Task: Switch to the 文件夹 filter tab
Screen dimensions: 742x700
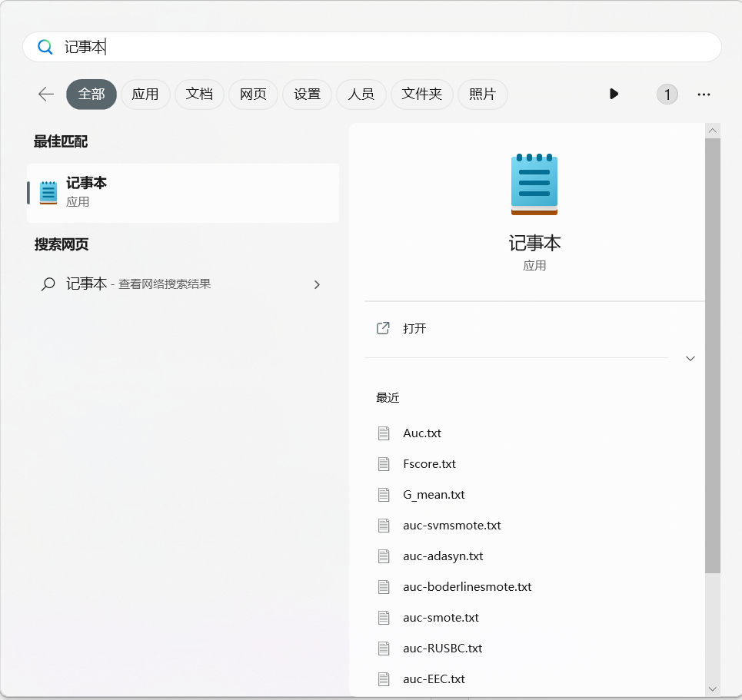Action: pos(421,94)
